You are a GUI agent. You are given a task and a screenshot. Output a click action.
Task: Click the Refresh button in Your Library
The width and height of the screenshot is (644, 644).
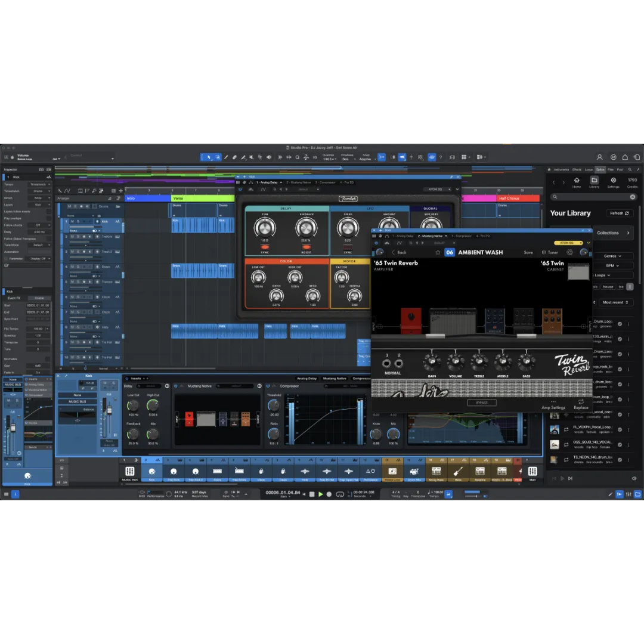coord(619,213)
